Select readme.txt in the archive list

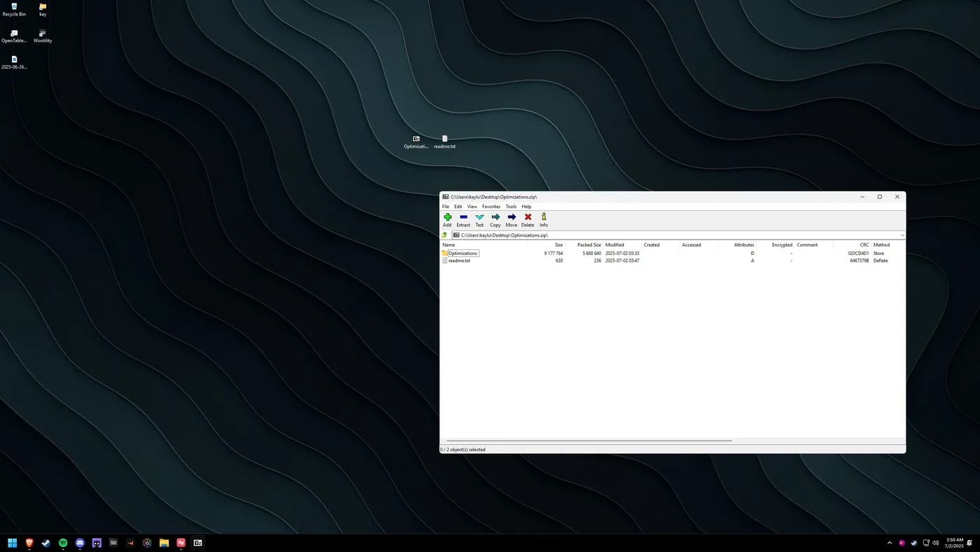459,261
